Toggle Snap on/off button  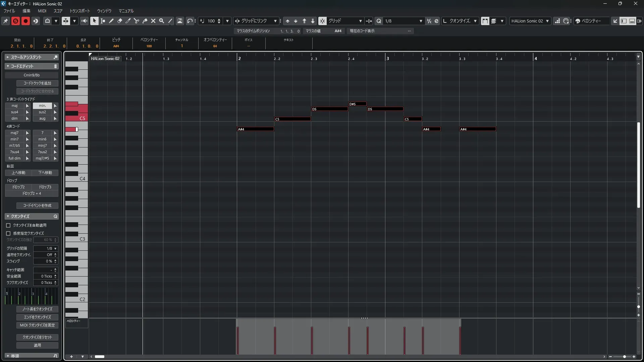tap(322, 21)
